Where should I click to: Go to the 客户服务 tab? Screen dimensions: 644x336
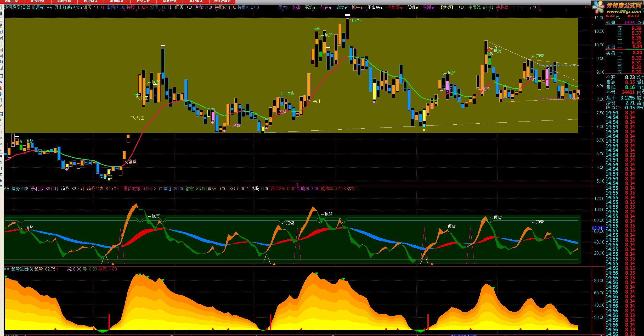point(196,1)
